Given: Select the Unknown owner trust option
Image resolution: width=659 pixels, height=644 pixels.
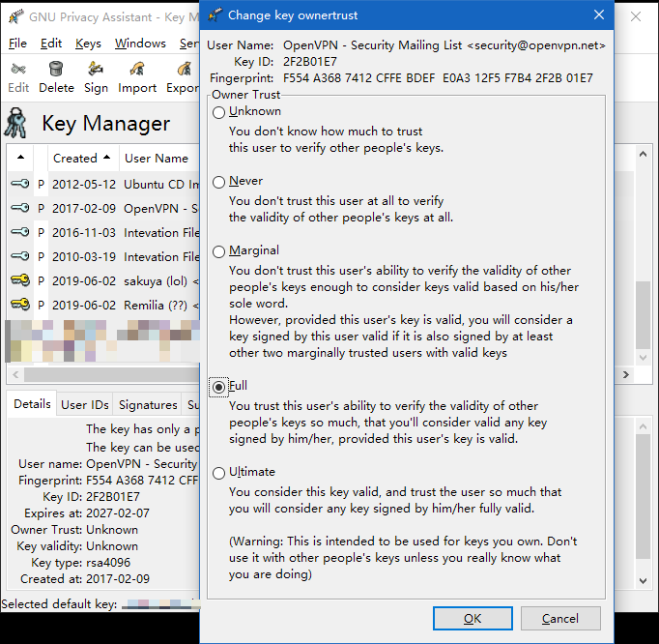Looking at the screenshot, I should [x=219, y=112].
